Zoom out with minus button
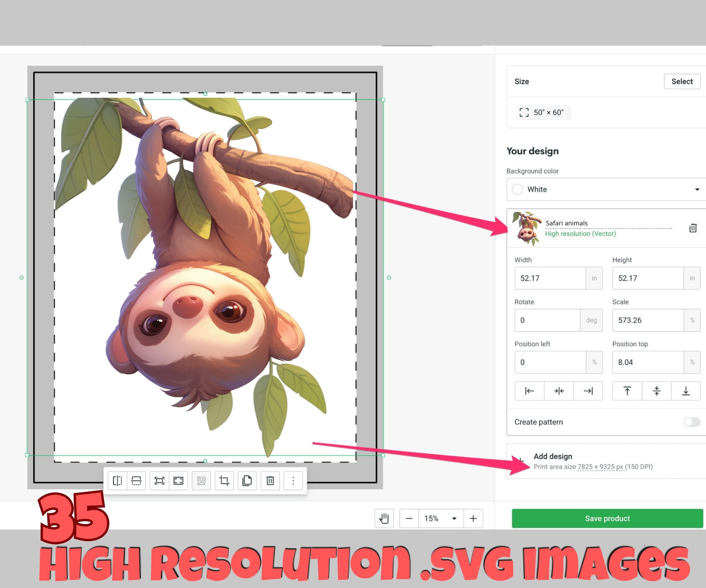The height and width of the screenshot is (588, 706). pos(409,518)
